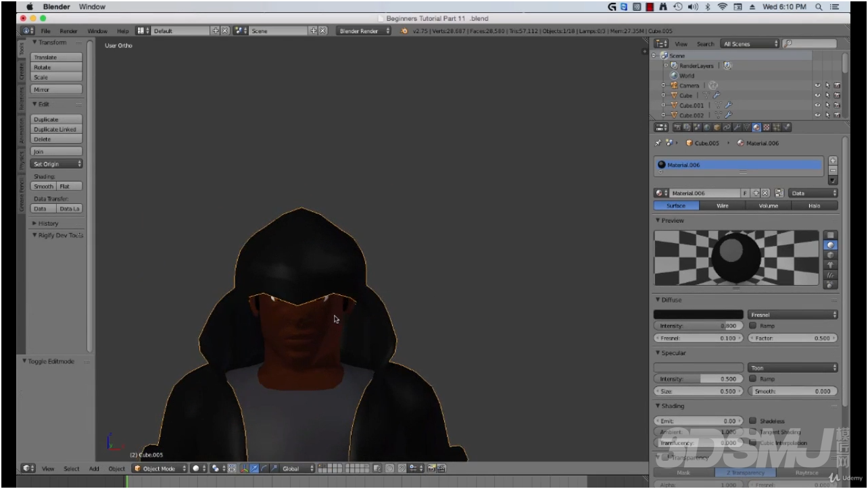This screenshot has width=868, height=489.
Task: Click Translate button in tool shelf
Action: [57, 57]
